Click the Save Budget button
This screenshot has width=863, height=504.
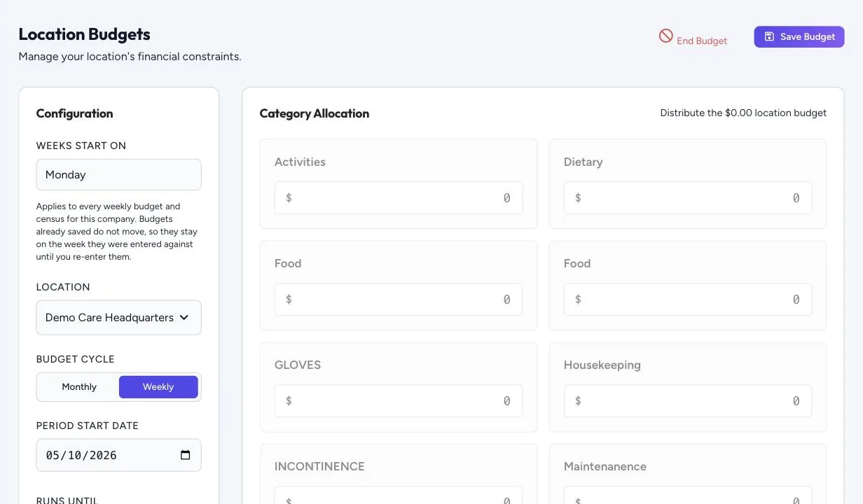point(799,36)
